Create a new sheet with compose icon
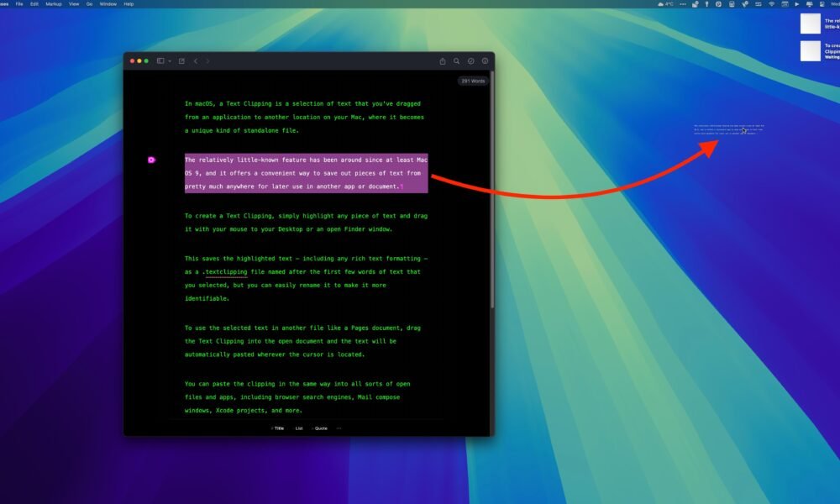This screenshot has width=840, height=504. point(181,61)
